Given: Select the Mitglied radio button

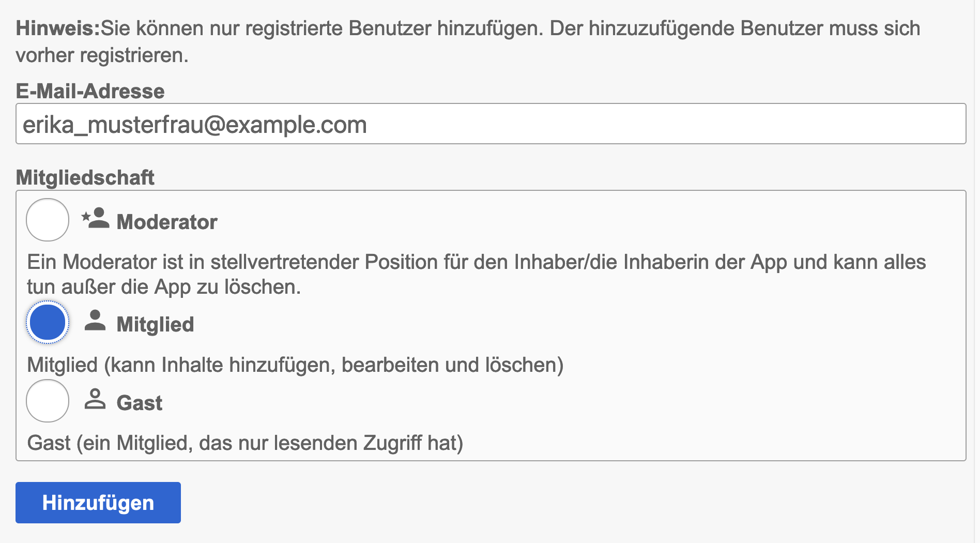Looking at the screenshot, I should point(48,322).
